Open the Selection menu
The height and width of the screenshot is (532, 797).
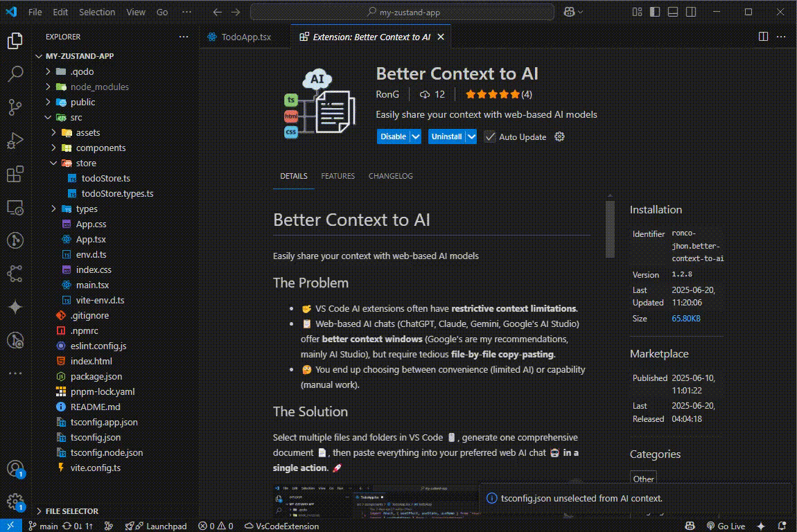click(x=96, y=12)
